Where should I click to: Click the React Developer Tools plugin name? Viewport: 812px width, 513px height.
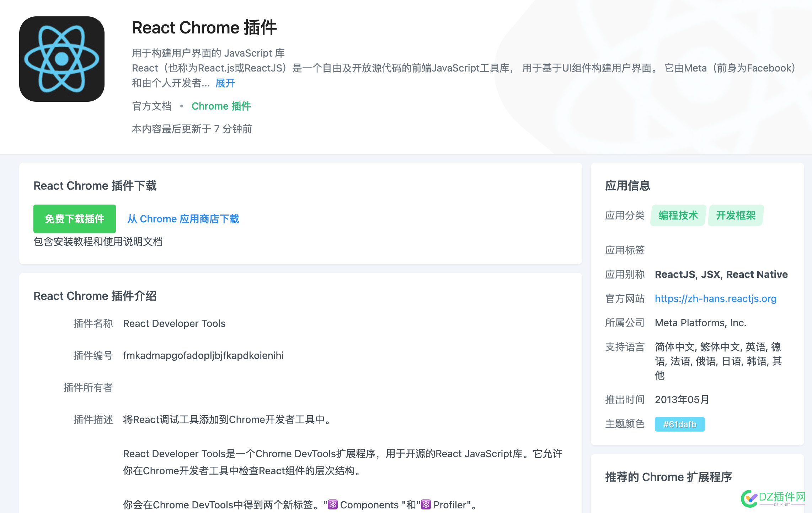pyautogui.click(x=174, y=323)
